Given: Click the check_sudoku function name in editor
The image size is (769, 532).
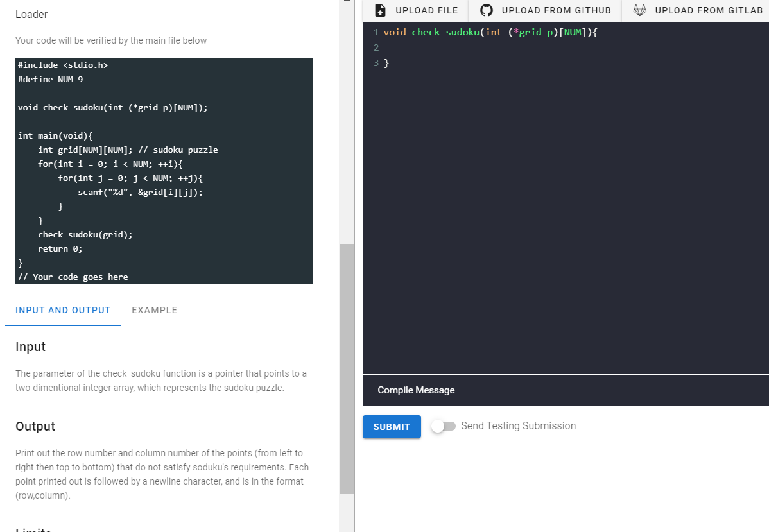Looking at the screenshot, I should click(445, 32).
